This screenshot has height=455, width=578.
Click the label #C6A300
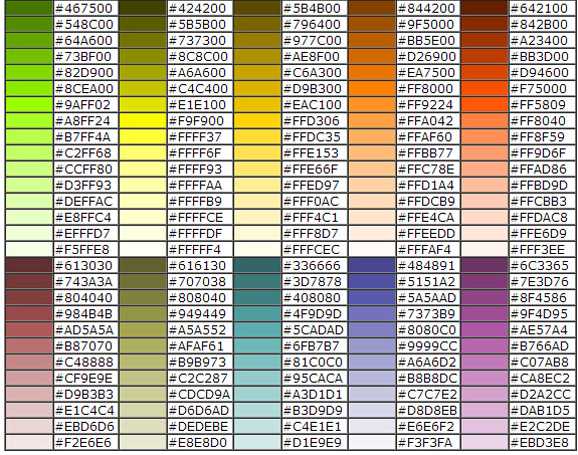(x=312, y=73)
